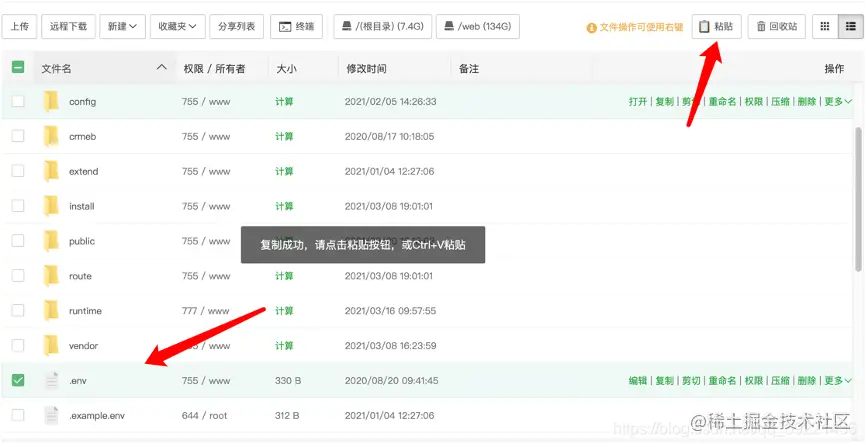This screenshot has width=866, height=447.
Task: Check the .example.env file checkbox
Action: (18, 414)
